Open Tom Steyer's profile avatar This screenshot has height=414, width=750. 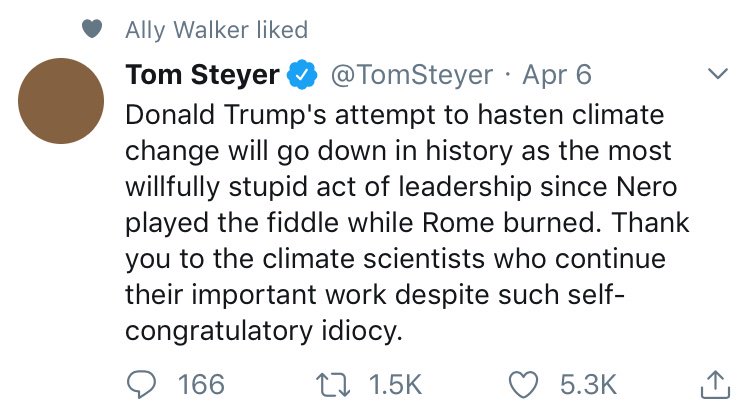tap(61, 101)
